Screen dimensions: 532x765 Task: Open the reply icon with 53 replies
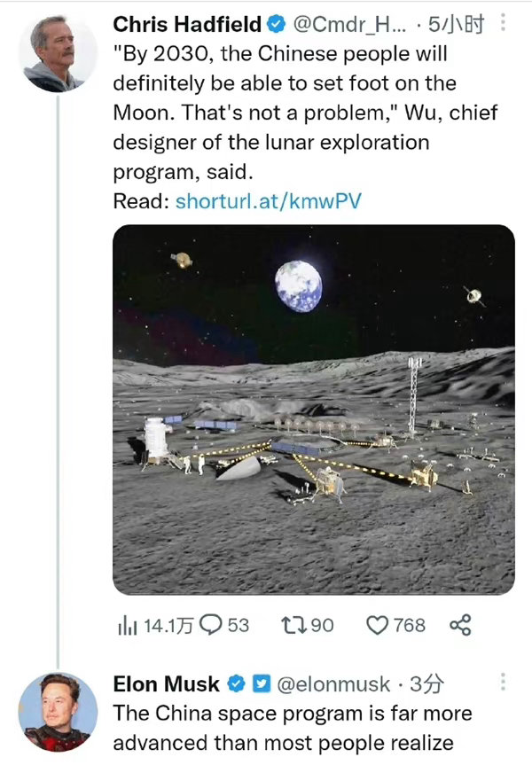pyautogui.click(x=212, y=625)
